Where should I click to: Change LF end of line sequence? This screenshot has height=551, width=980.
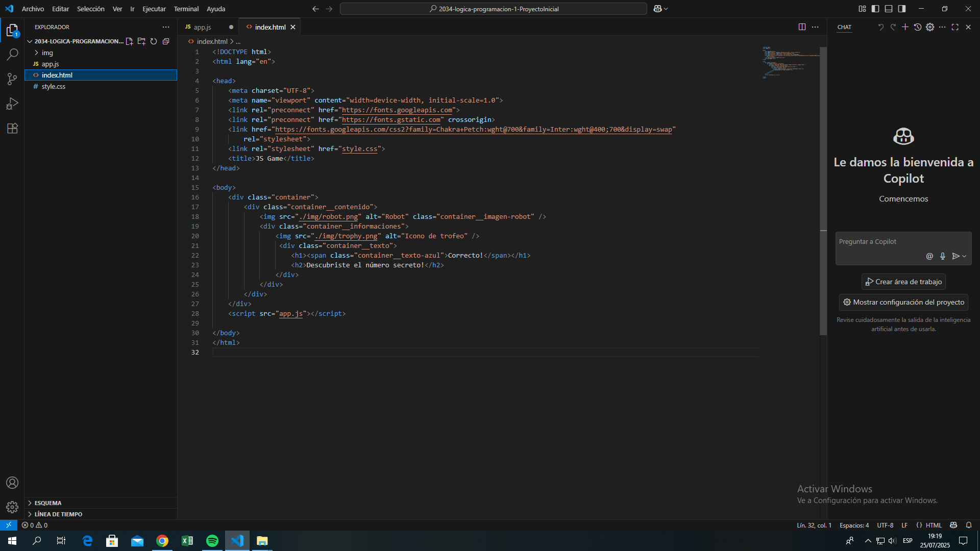coord(904,525)
